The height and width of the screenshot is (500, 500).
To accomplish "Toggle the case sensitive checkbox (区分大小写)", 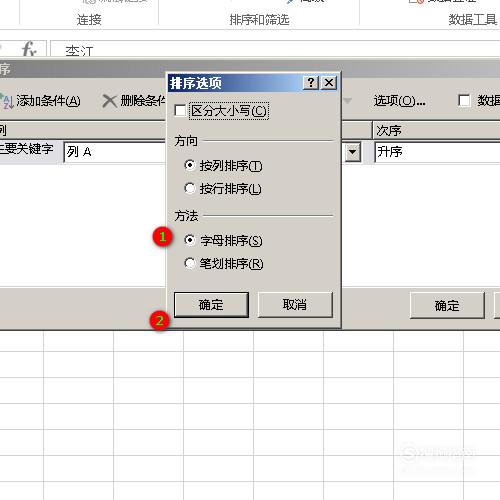I will (180, 110).
